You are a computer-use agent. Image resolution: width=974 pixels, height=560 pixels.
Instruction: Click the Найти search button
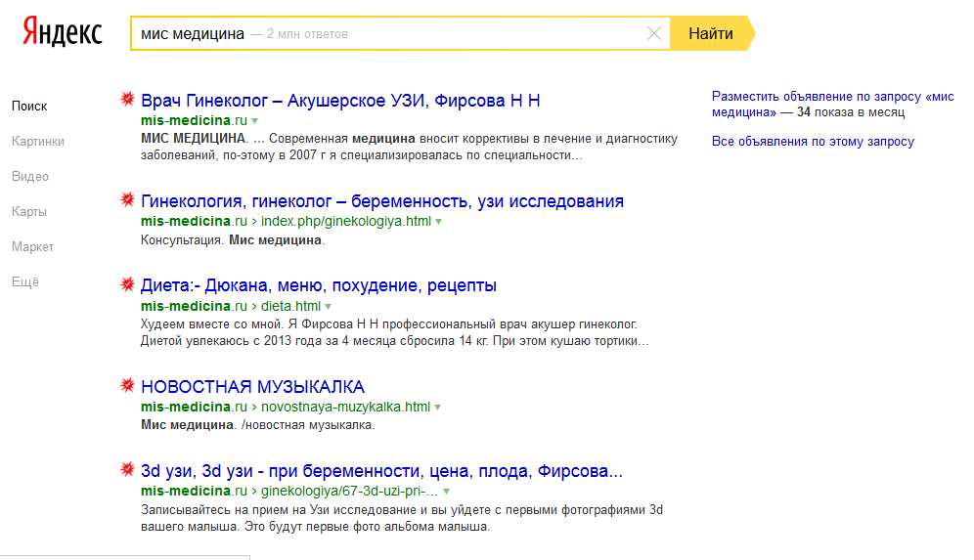[x=711, y=33]
